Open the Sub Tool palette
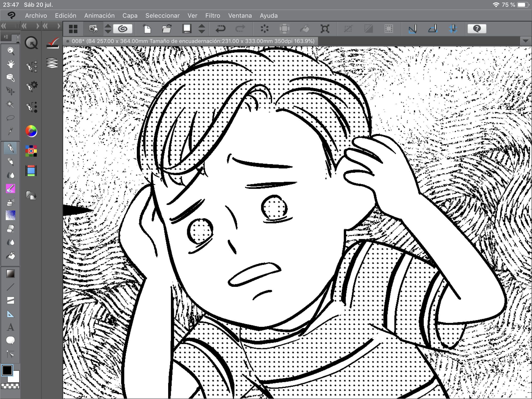Image resolution: width=532 pixels, height=399 pixels. click(x=32, y=66)
